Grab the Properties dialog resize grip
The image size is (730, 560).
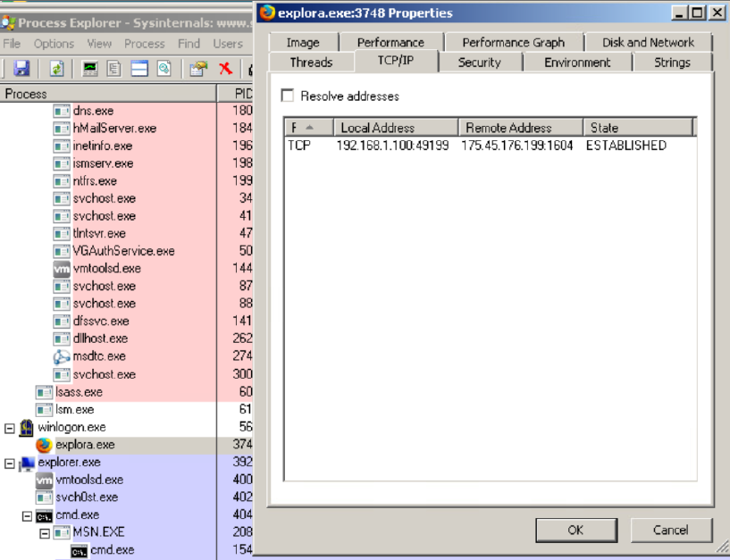[723, 547]
